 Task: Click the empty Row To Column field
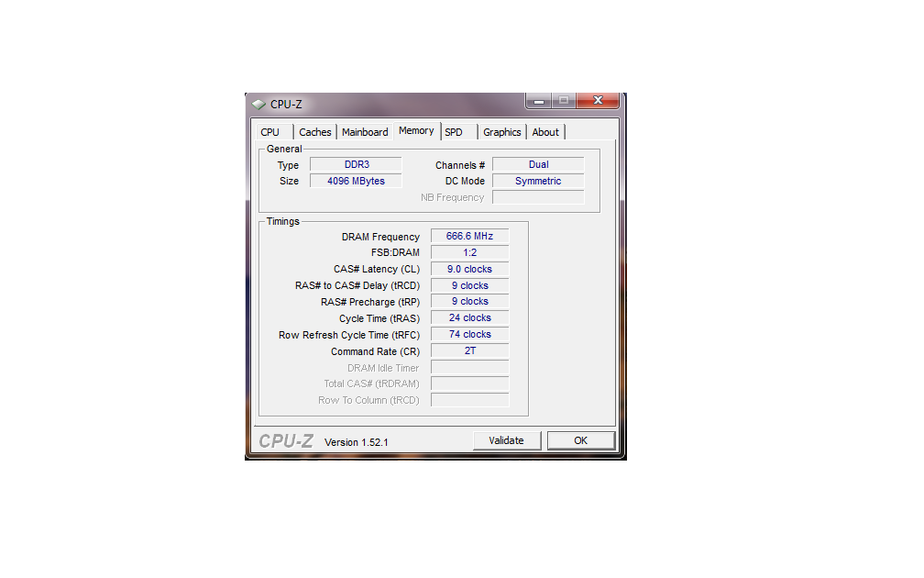pyautogui.click(x=469, y=400)
